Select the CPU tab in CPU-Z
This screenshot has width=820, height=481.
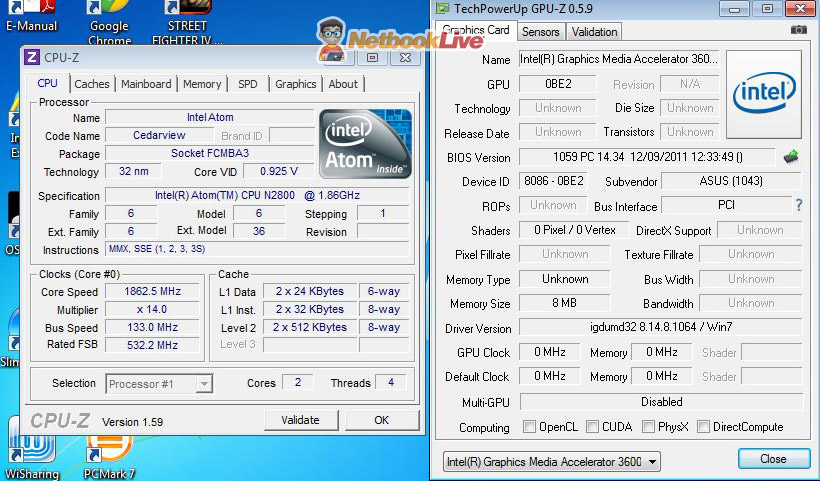pyautogui.click(x=48, y=83)
